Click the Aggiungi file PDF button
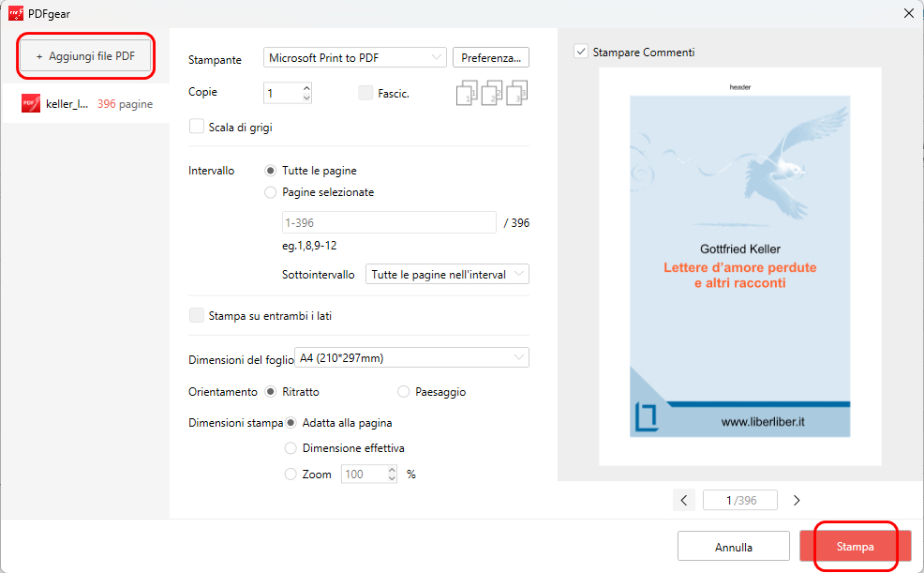The height and width of the screenshot is (573, 924). point(84,56)
